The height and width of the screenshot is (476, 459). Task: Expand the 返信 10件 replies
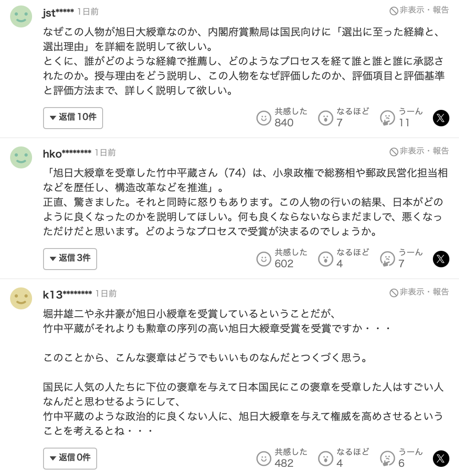click(73, 118)
